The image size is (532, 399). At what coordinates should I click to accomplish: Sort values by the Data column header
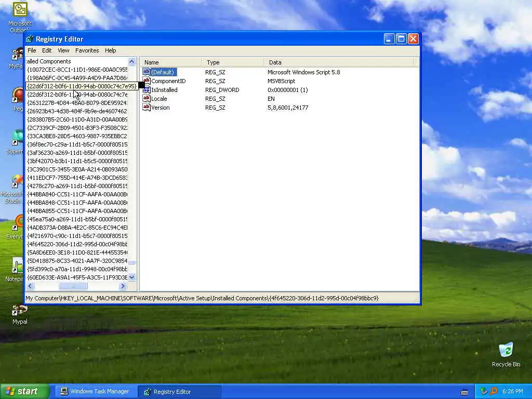pos(339,62)
